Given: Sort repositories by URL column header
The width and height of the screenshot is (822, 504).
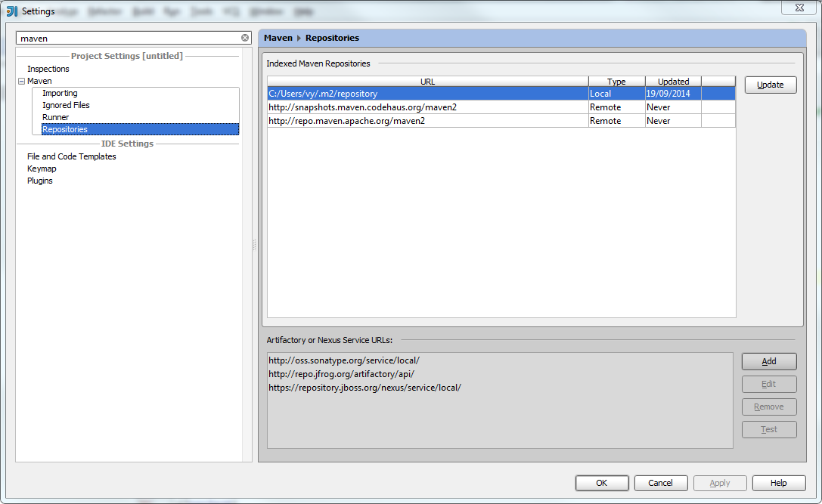Looking at the screenshot, I should pyautogui.click(x=427, y=82).
